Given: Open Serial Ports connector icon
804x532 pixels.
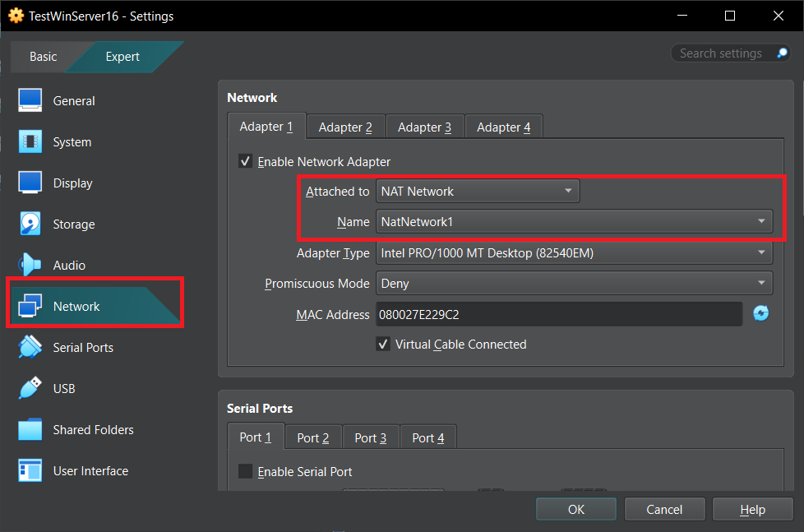Looking at the screenshot, I should [x=30, y=347].
